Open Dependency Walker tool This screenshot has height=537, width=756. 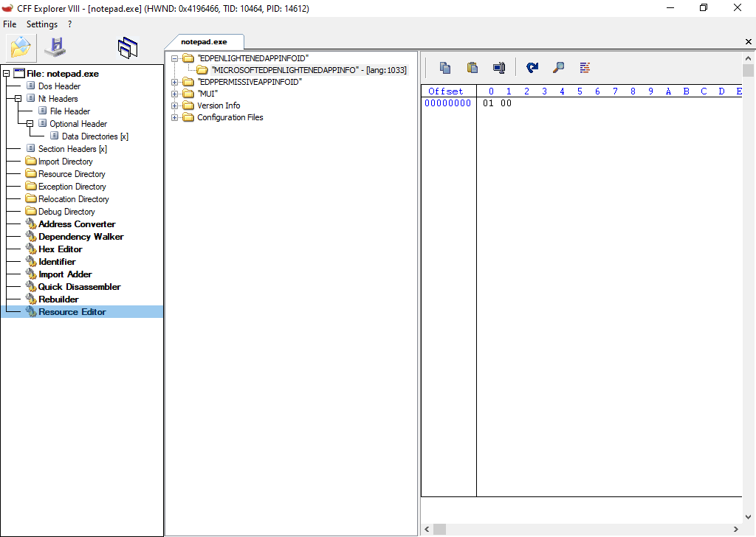[81, 237]
